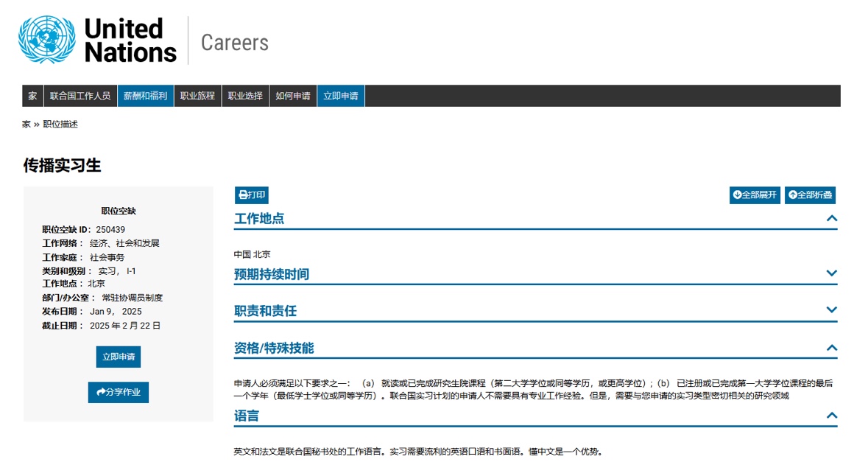Open 如何申请 in the navigation bar

[293, 96]
